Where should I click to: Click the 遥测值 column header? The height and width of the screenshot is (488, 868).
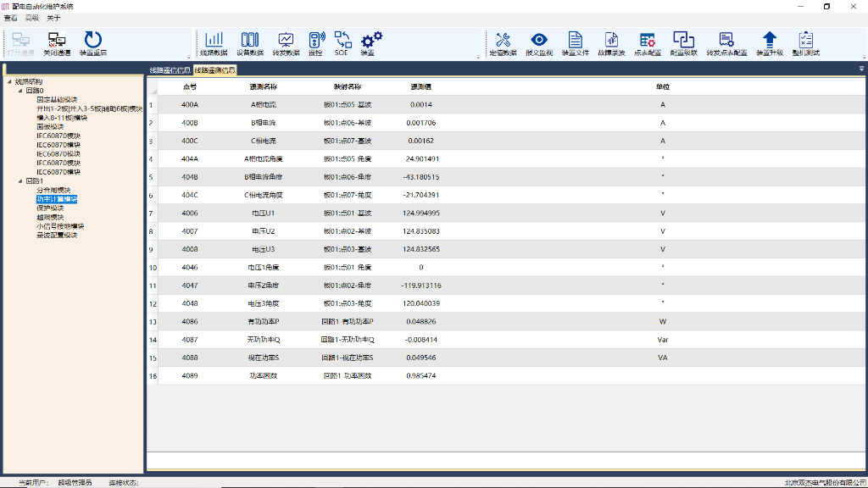click(421, 87)
